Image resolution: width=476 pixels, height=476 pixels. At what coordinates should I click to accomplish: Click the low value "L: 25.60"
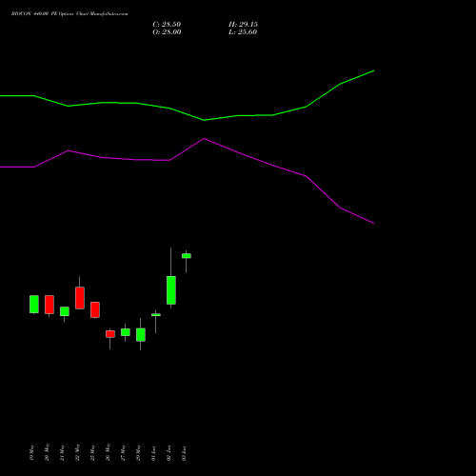tap(243, 32)
